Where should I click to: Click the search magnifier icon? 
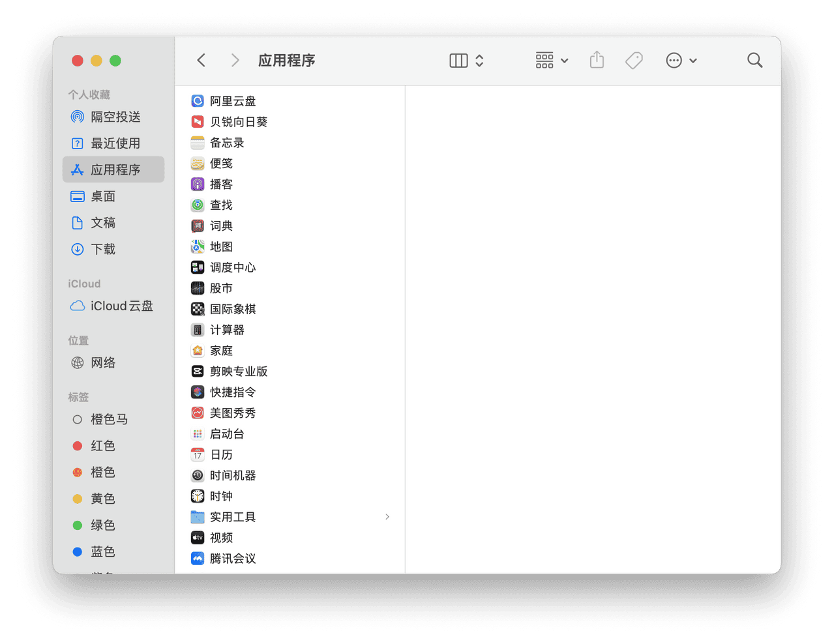pos(754,61)
